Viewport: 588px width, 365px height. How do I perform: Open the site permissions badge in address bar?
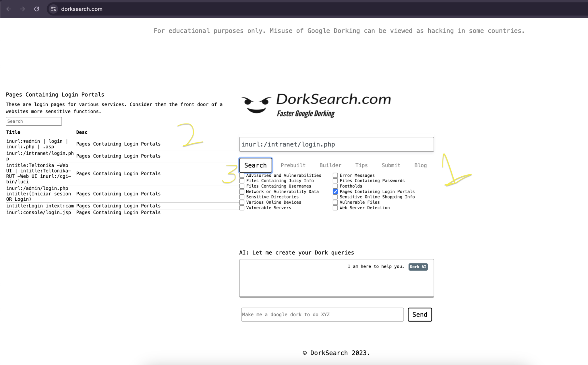click(53, 9)
